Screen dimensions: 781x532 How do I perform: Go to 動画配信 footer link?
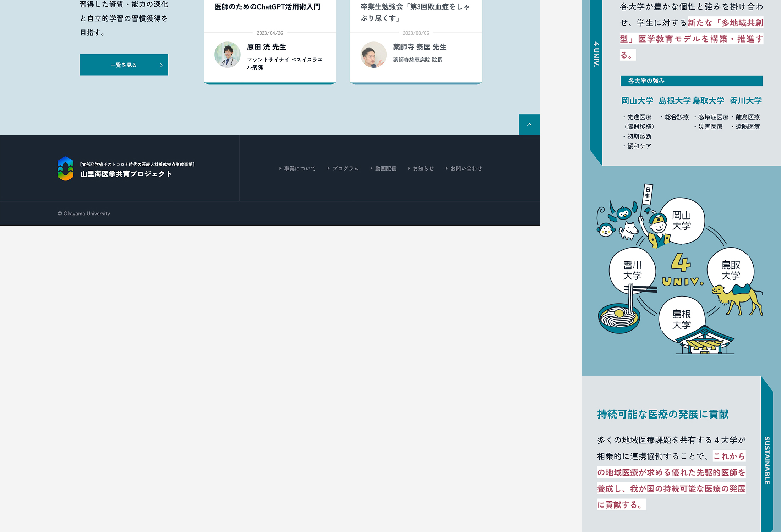tap(385, 168)
